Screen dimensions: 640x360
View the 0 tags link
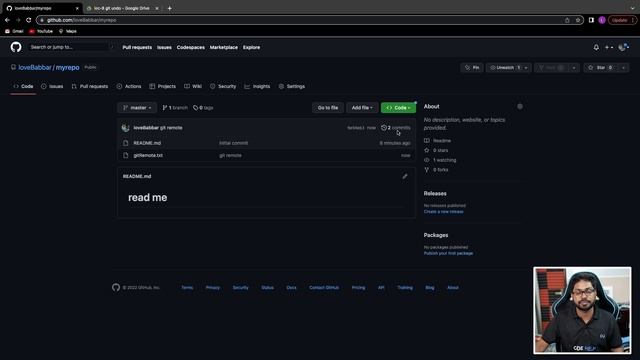(203, 108)
